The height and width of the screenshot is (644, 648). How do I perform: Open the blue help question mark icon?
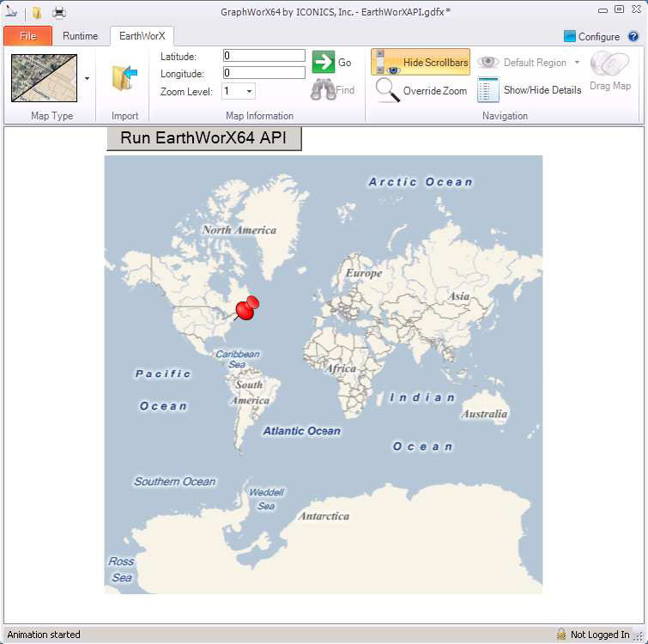633,37
